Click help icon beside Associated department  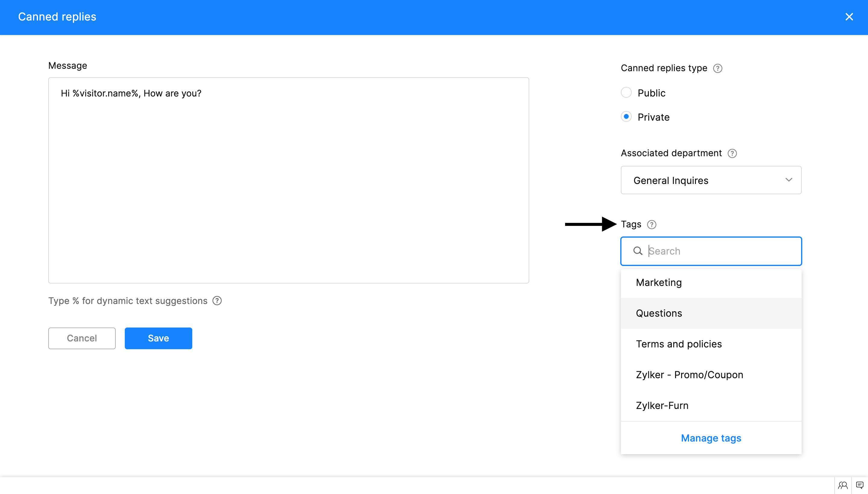click(x=732, y=153)
